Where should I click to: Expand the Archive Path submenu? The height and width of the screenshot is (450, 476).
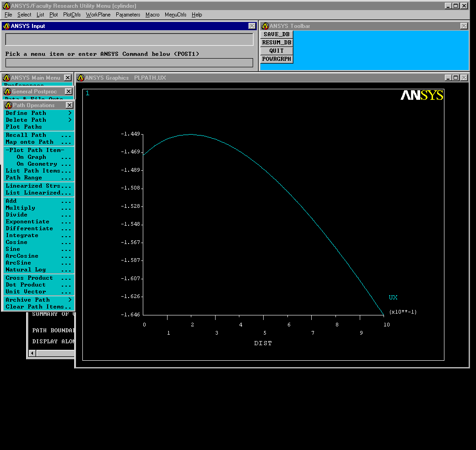click(38, 300)
